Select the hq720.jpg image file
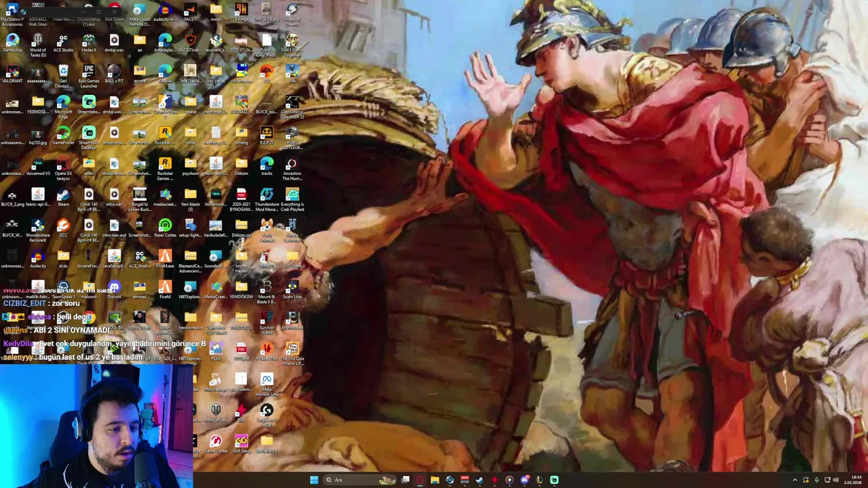Viewport: 868px width, 488px height. [x=37, y=136]
